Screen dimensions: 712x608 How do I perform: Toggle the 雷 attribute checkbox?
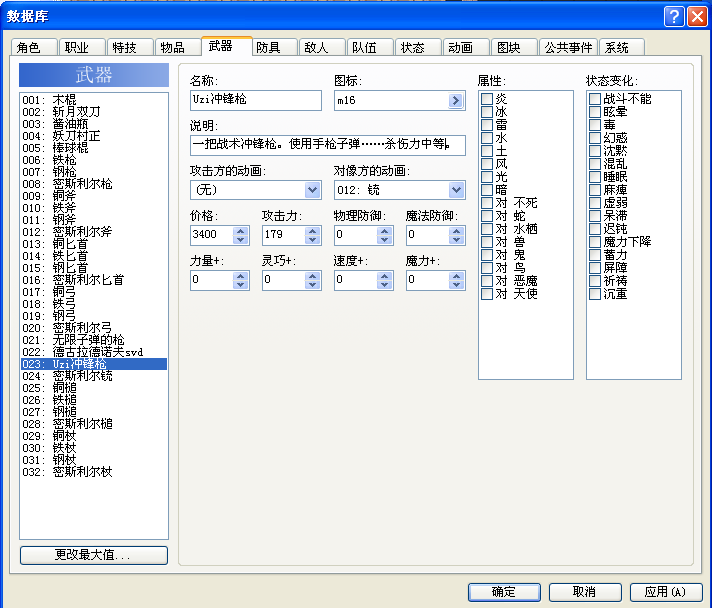[x=487, y=124]
